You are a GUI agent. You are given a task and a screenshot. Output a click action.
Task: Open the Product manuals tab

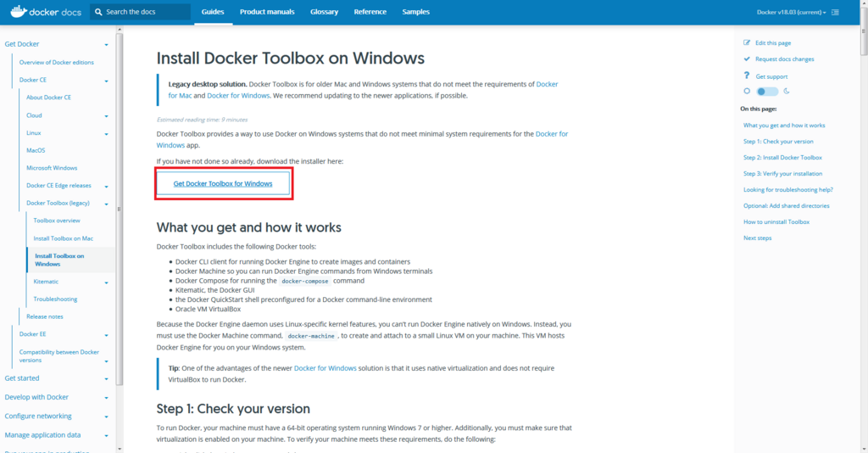point(267,12)
